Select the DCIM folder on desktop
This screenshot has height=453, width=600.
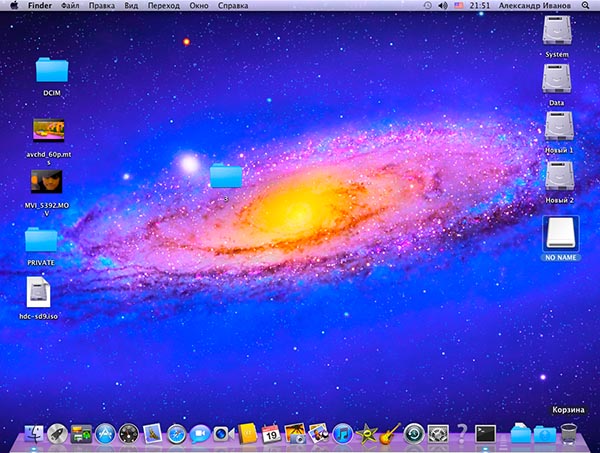coord(52,70)
